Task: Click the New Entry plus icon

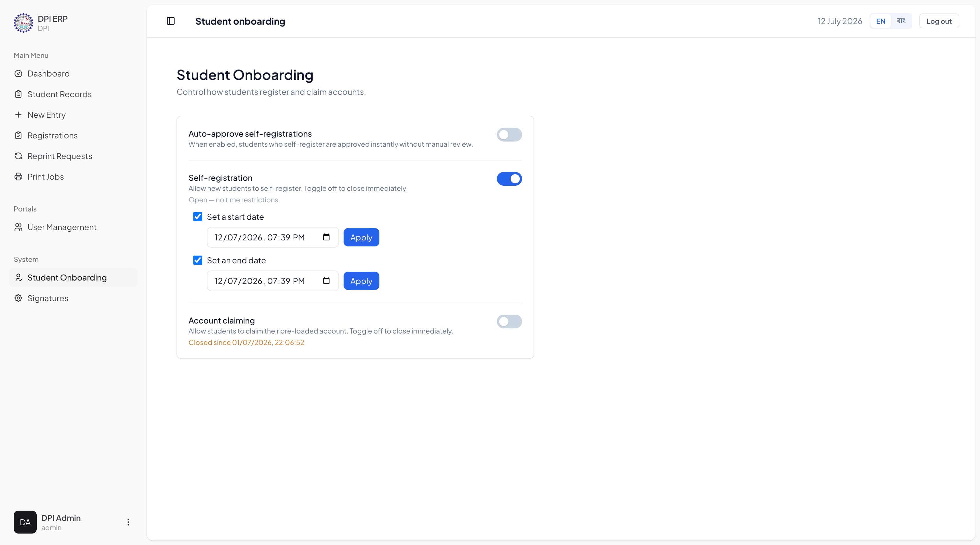Action: (x=18, y=115)
